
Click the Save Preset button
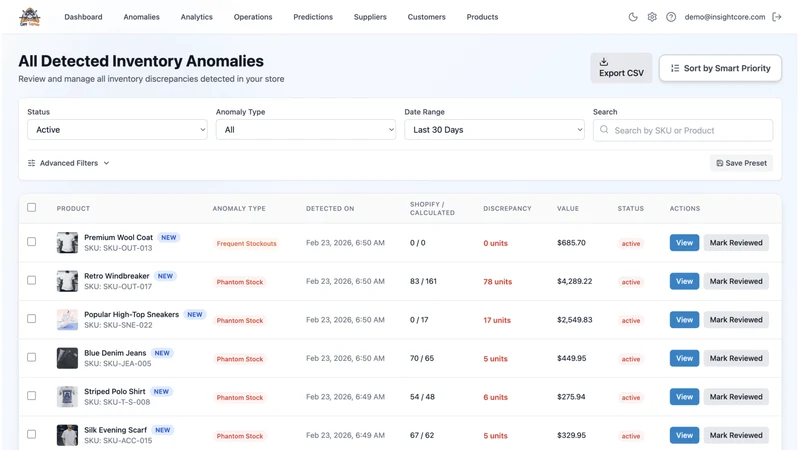pyautogui.click(x=741, y=163)
